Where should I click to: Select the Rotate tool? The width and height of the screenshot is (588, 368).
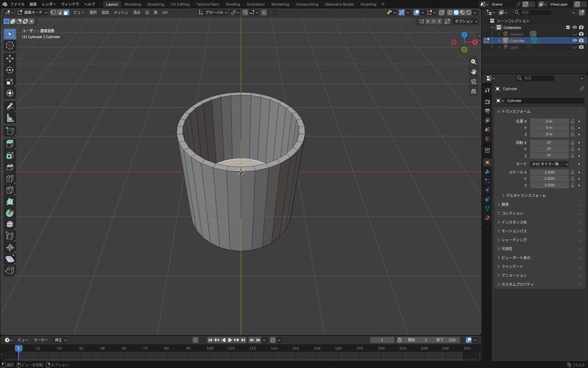10,70
